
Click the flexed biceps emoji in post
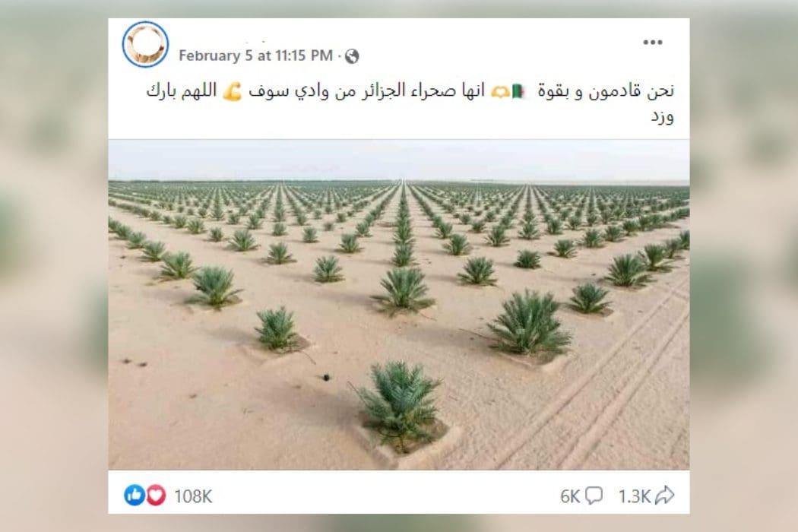pos(232,92)
